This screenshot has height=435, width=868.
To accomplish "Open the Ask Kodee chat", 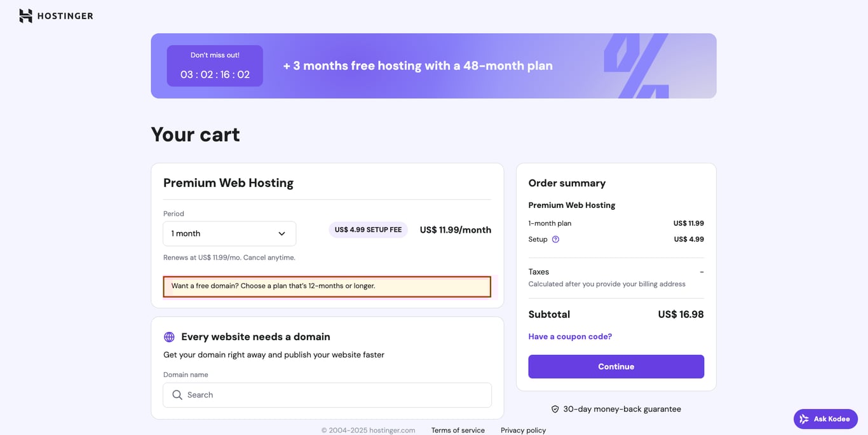I will point(825,418).
